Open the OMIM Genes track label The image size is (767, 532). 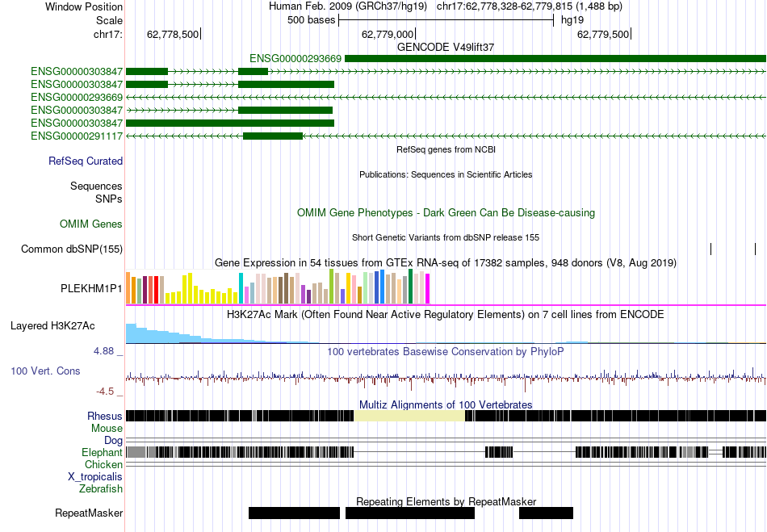pos(91,224)
